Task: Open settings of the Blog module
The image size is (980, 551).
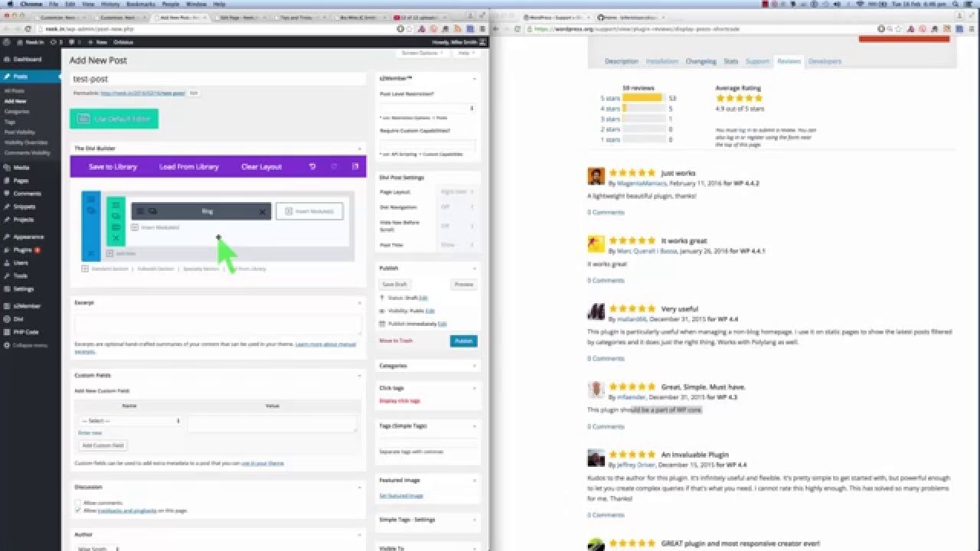Action: pyautogui.click(x=141, y=211)
